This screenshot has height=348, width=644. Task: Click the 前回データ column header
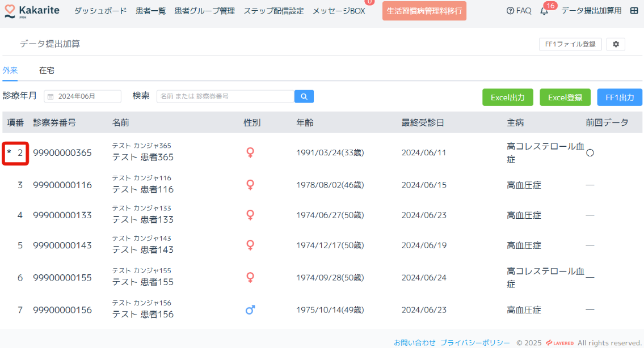[x=607, y=122]
